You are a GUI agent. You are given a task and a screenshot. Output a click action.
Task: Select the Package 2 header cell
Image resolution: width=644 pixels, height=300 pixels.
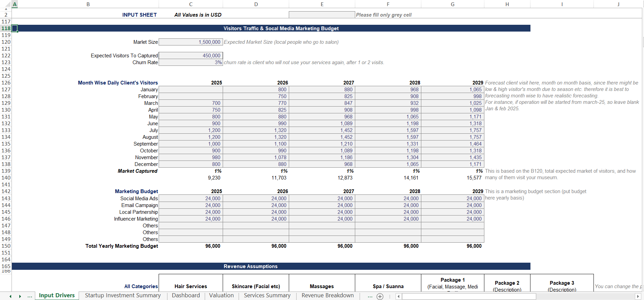(x=507, y=283)
